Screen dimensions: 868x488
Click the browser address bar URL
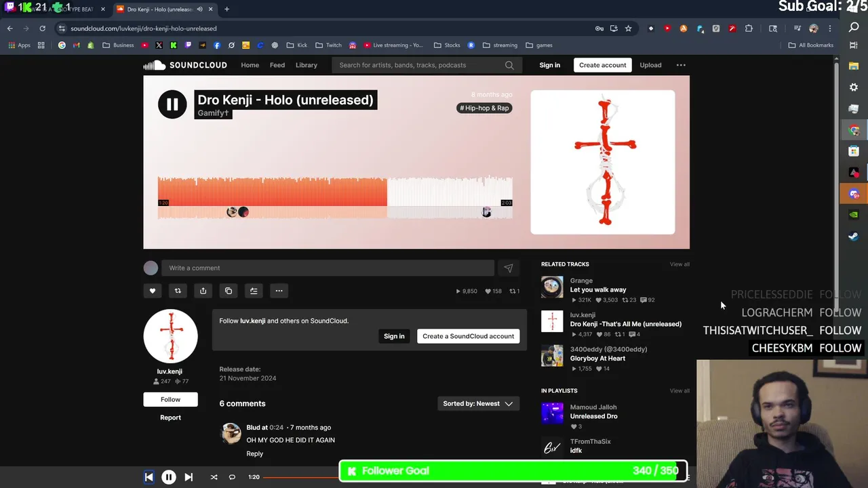pos(144,28)
